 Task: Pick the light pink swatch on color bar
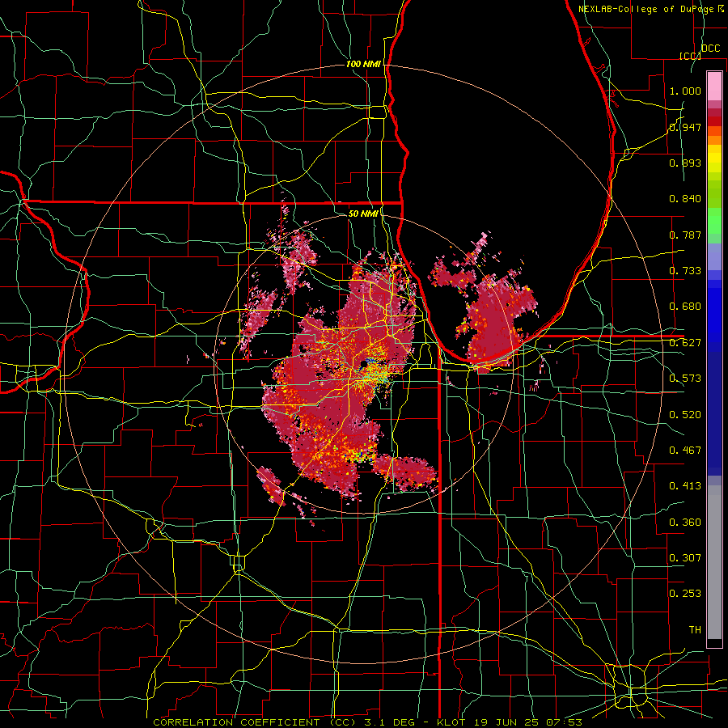(714, 86)
